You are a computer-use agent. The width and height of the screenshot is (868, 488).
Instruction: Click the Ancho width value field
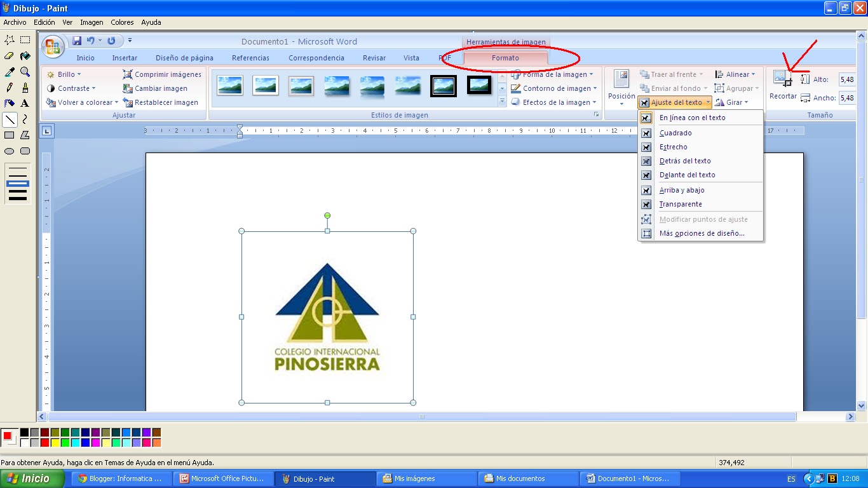(x=847, y=98)
